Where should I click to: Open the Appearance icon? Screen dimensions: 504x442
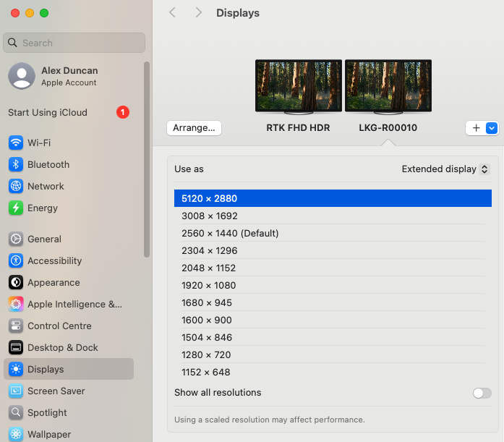pyautogui.click(x=16, y=282)
